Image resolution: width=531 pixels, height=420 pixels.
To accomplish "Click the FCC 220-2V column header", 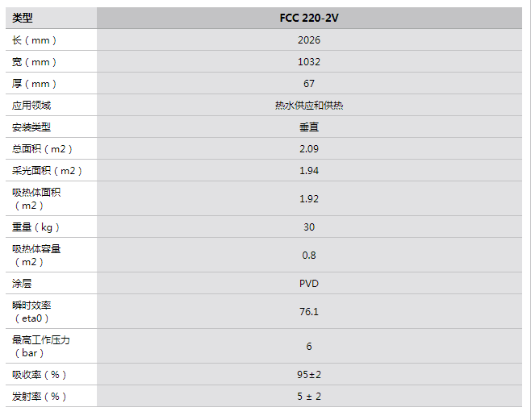I will (x=308, y=18).
